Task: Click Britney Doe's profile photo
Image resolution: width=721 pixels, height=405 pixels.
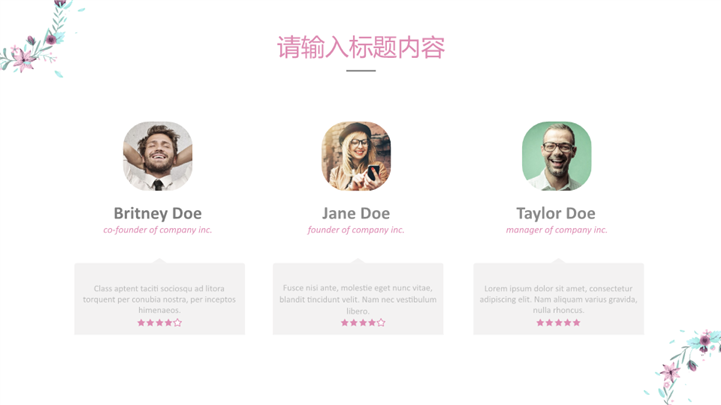Action: pos(158,156)
